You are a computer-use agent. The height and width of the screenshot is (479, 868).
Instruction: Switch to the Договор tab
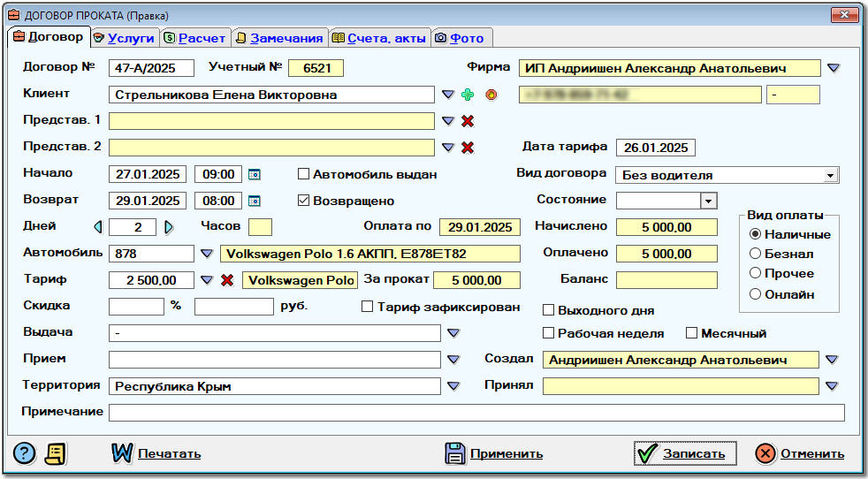49,37
